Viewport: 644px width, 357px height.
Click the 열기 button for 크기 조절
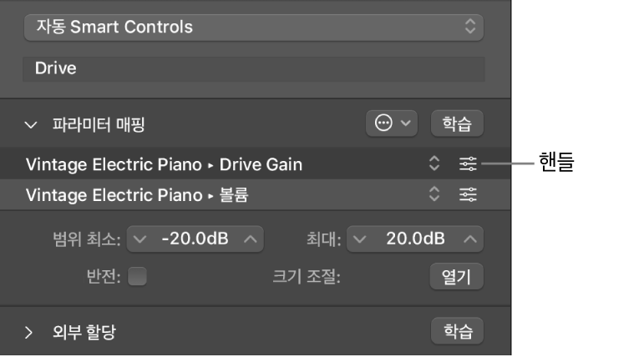click(457, 277)
